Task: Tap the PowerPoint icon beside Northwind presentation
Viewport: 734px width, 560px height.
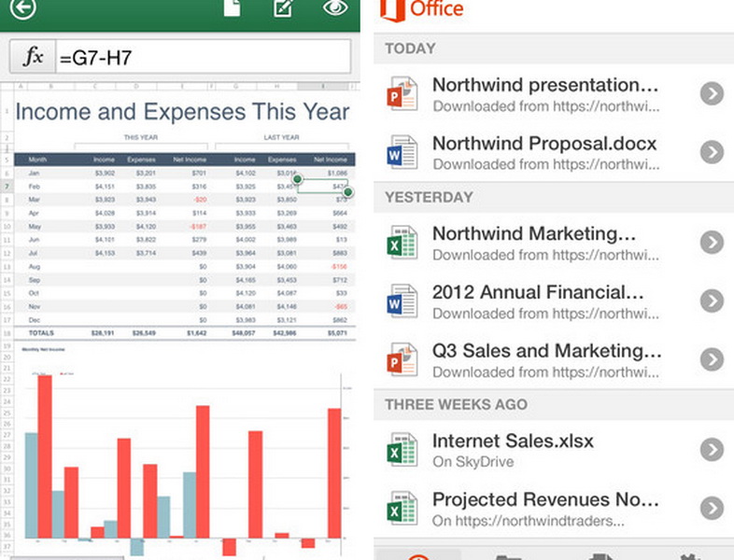Action: 402,94
